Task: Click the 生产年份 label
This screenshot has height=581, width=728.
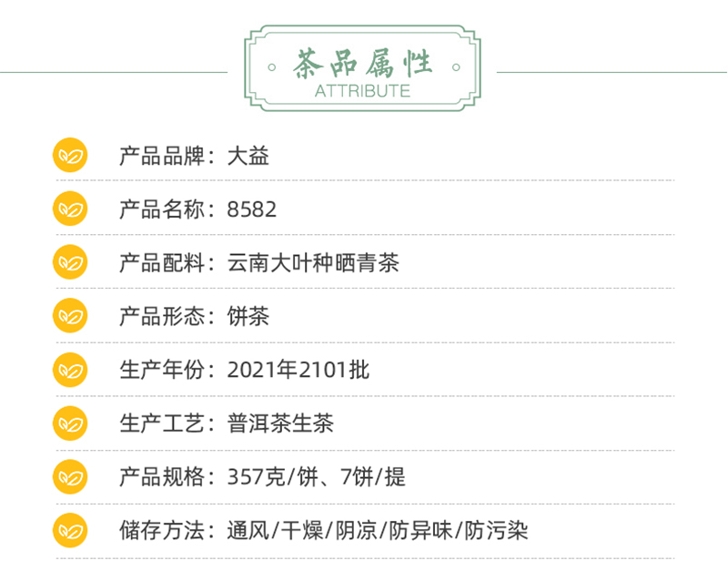Action: click(x=162, y=371)
